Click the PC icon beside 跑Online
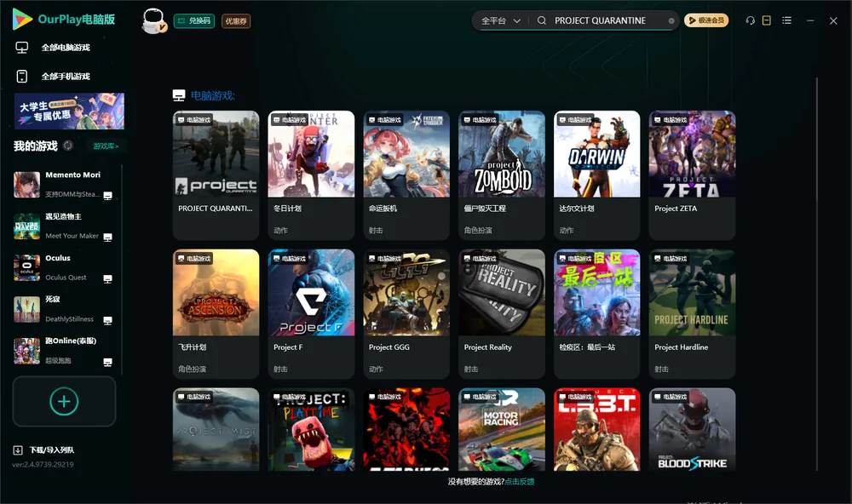 [107, 362]
